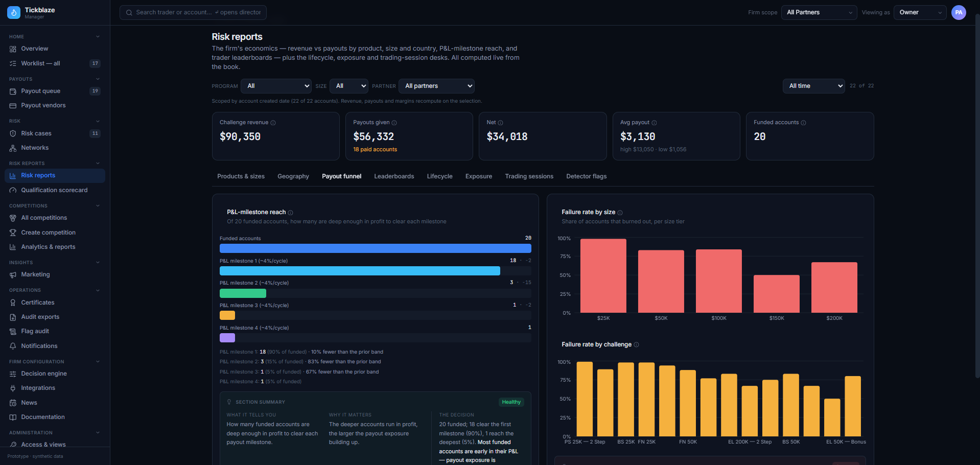The image size is (980, 465).
Task: Click info icon beside Avg payout
Action: [x=654, y=123]
